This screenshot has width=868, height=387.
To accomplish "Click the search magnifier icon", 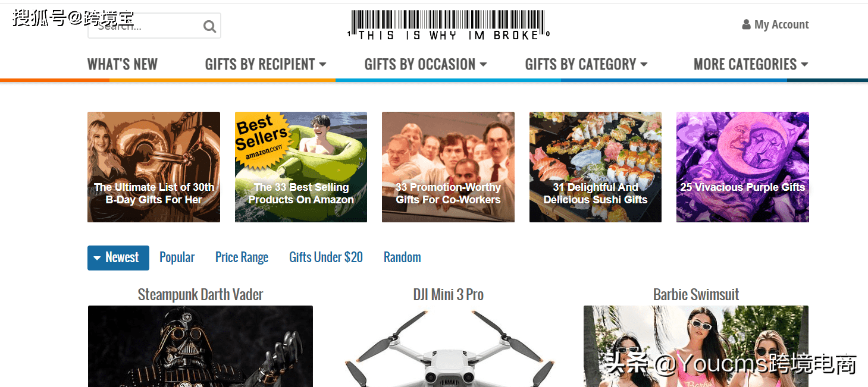I will click(209, 26).
